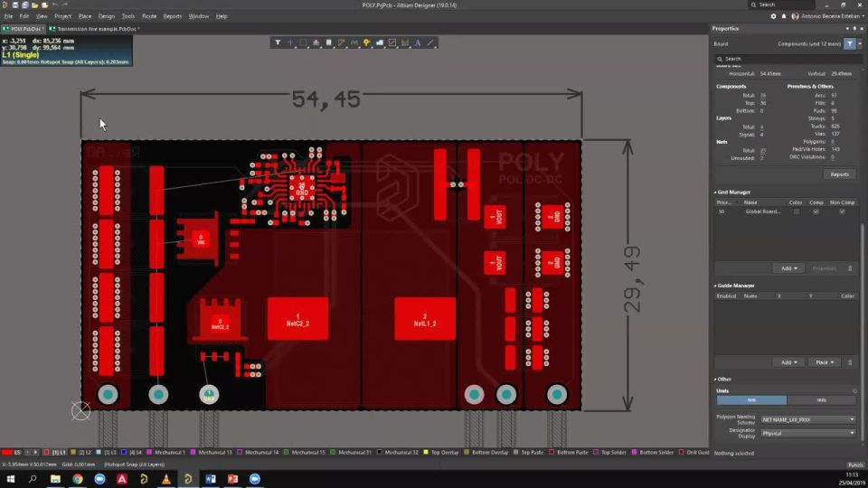Click the save icon in title bar
Viewport: 868px width, 488px height.
click(15, 5)
